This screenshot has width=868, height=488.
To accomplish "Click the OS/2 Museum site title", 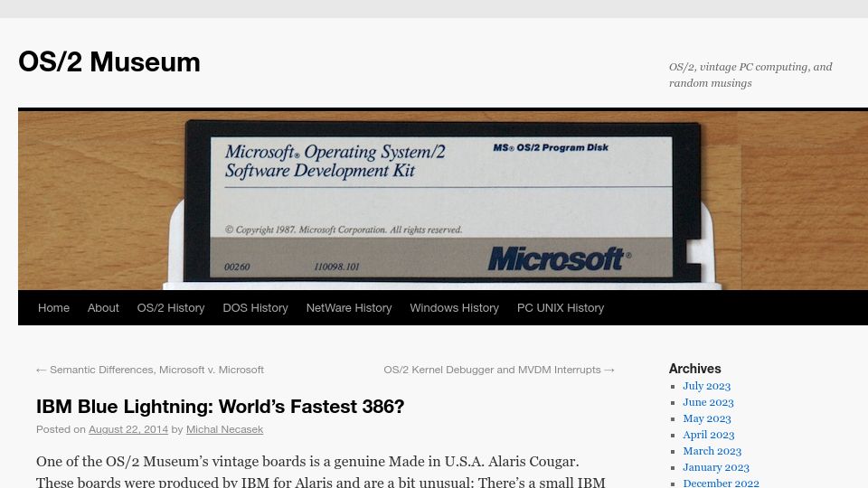I will [109, 61].
